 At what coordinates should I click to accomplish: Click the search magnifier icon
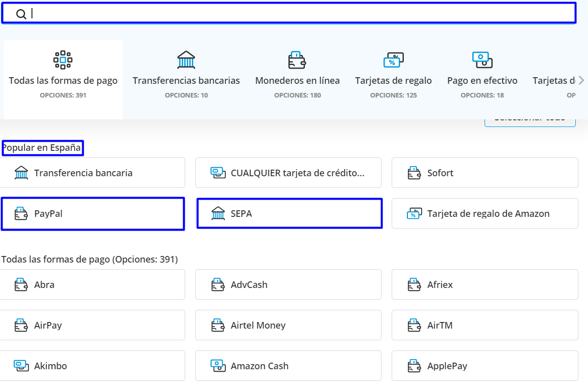coord(21,14)
